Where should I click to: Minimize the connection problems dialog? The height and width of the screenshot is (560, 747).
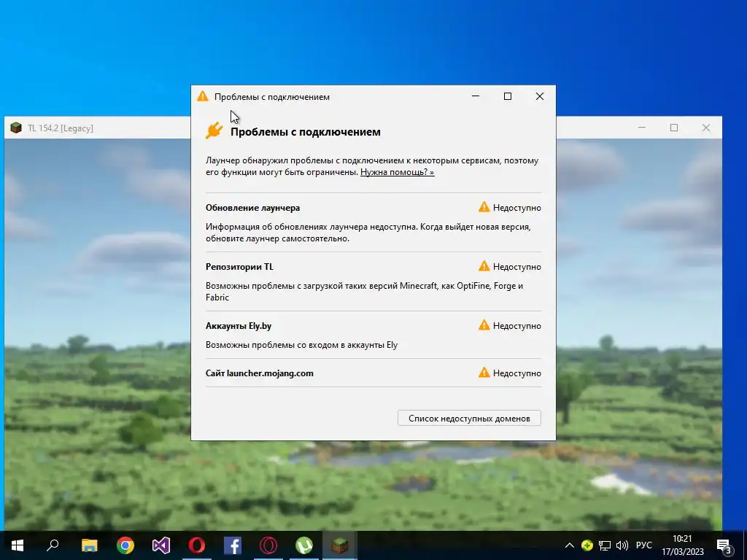pos(476,96)
